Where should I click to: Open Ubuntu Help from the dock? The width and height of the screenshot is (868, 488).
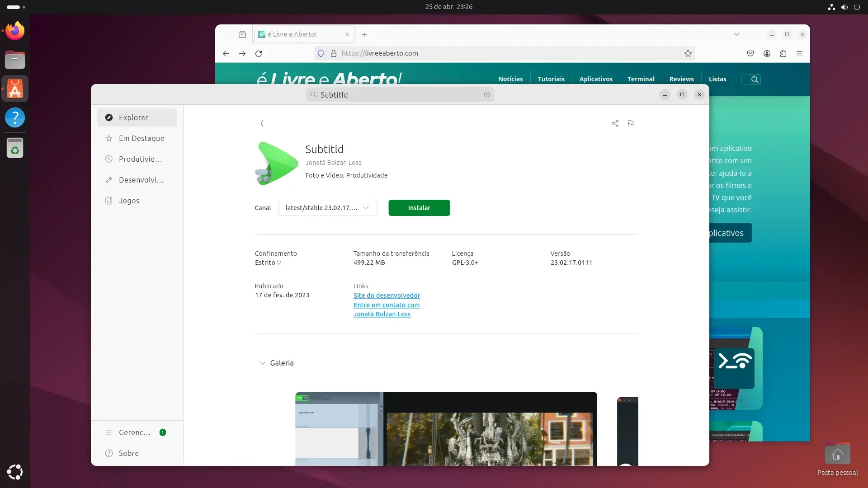15,117
